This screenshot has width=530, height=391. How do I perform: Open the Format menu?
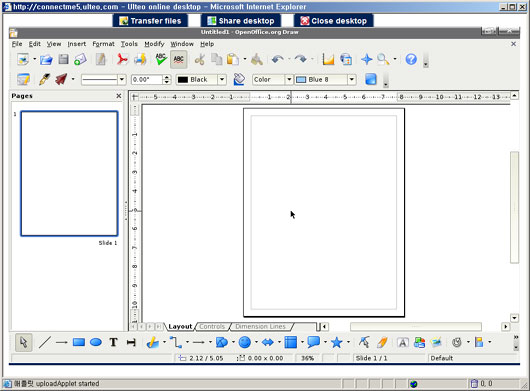click(x=103, y=44)
